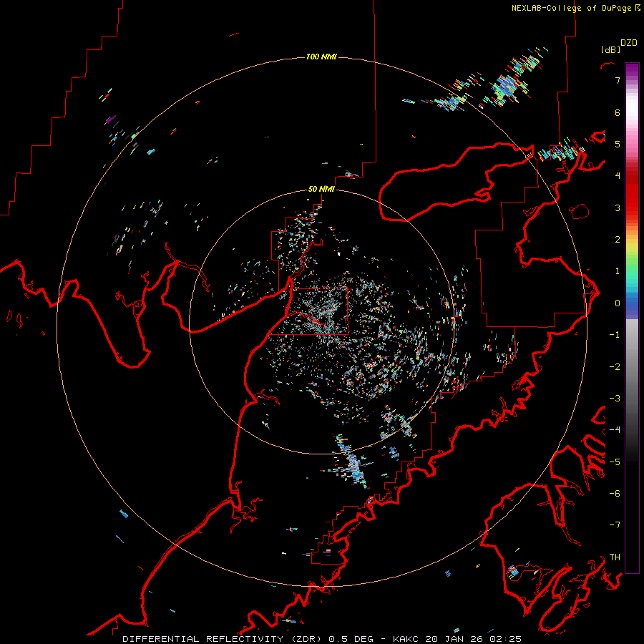Viewport: 644px width, 644px height.
Task: Click the -3 label on the color scale
Action: point(615,399)
